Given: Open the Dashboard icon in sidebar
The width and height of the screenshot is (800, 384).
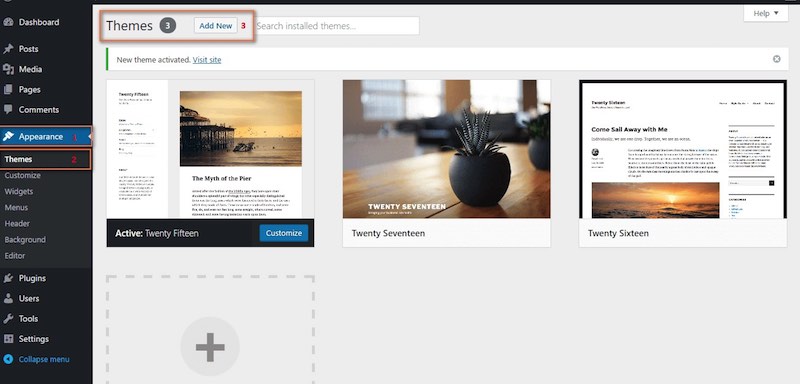Looking at the screenshot, I should pyautogui.click(x=8, y=22).
